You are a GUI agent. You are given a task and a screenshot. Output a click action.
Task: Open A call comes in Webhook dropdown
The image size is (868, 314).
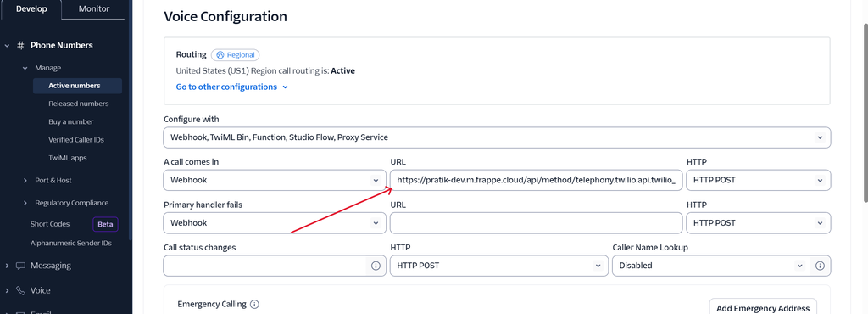(x=275, y=180)
